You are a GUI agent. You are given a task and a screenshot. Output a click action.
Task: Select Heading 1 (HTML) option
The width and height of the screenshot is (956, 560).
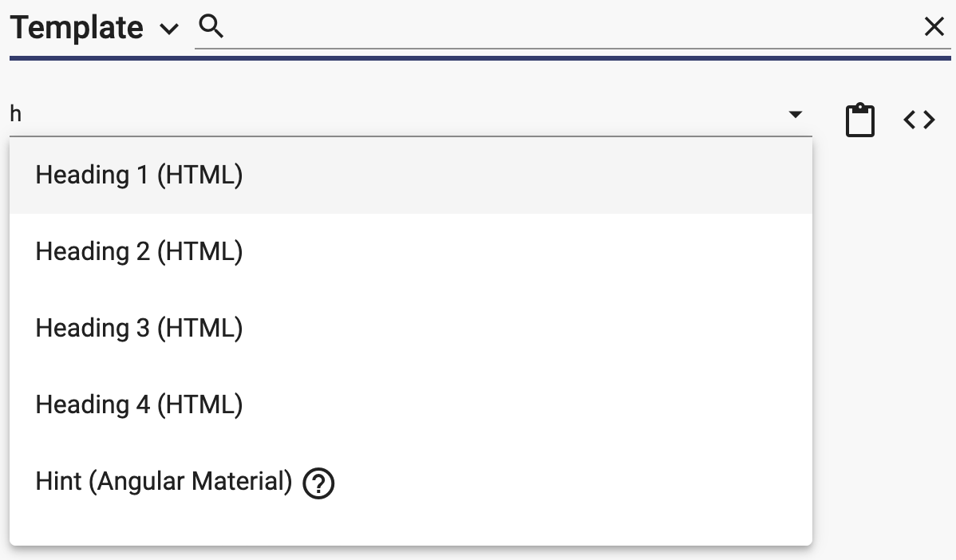pyautogui.click(x=411, y=175)
